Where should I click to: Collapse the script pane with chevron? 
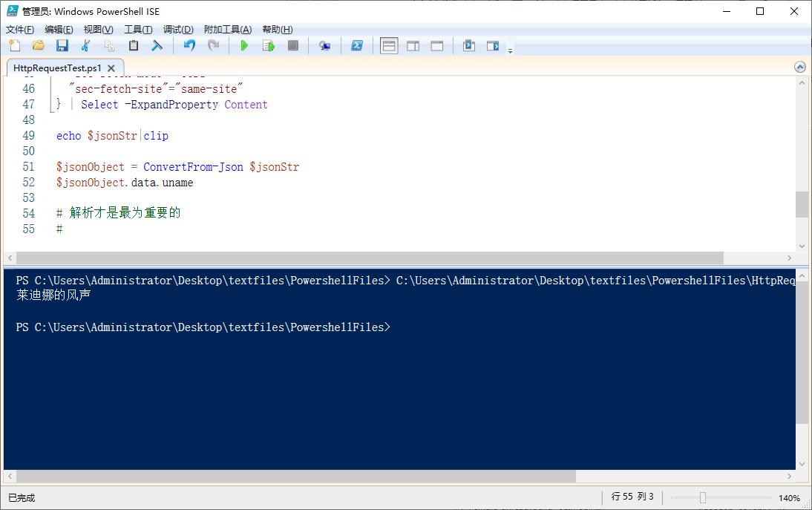click(x=800, y=67)
